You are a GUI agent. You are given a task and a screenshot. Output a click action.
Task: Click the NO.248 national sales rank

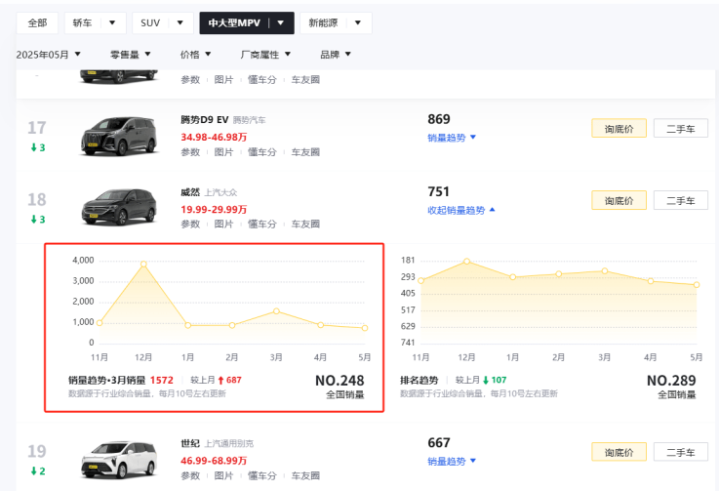point(340,381)
